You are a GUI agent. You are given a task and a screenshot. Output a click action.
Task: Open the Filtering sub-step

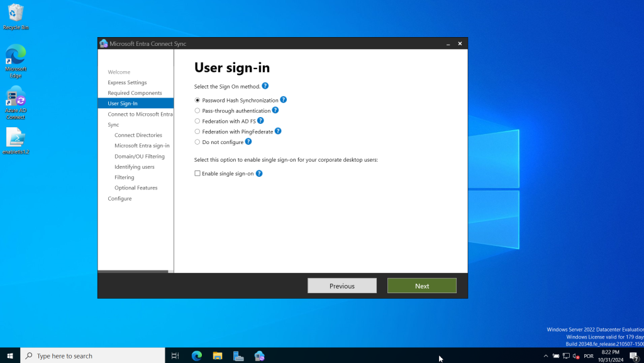[x=125, y=177]
